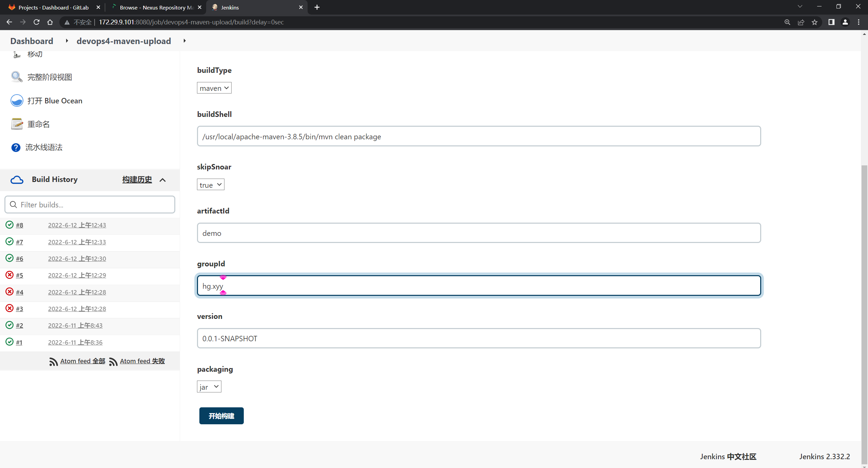Open full stage view magnifier icon
Viewport: 868px width, 468px height.
click(17, 77)
